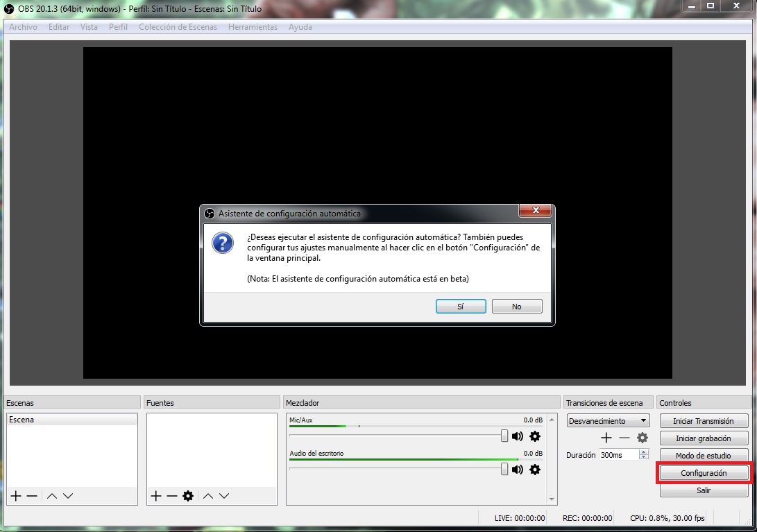Open the Ayuda menu
The image size is (757, 532).
tap(300, 27)
